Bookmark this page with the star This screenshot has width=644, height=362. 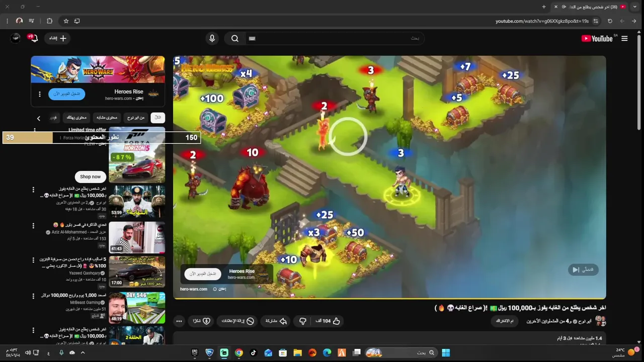[66, 21]
